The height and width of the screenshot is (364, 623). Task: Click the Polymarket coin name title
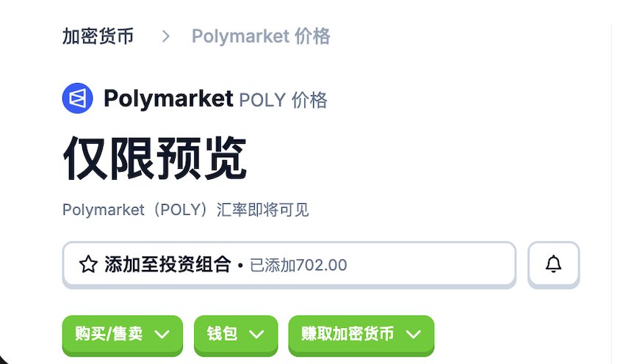pos(168,98)
